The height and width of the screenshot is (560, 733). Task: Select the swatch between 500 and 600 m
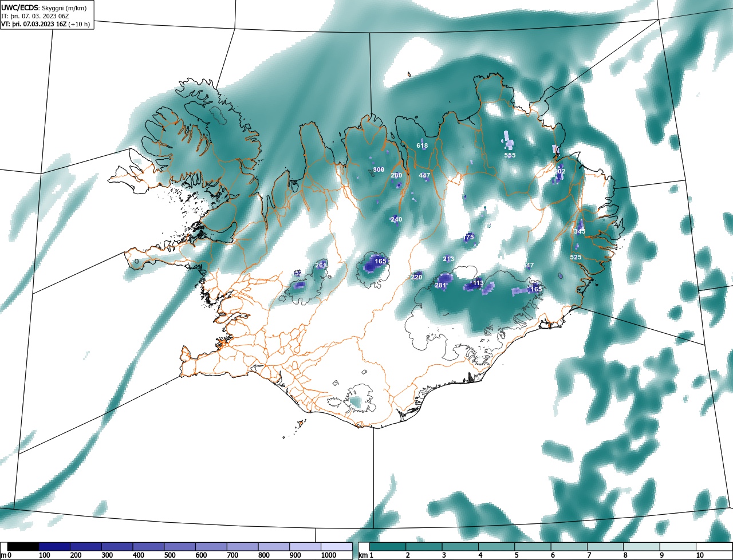pyautogui.click(x=180, y=547)
